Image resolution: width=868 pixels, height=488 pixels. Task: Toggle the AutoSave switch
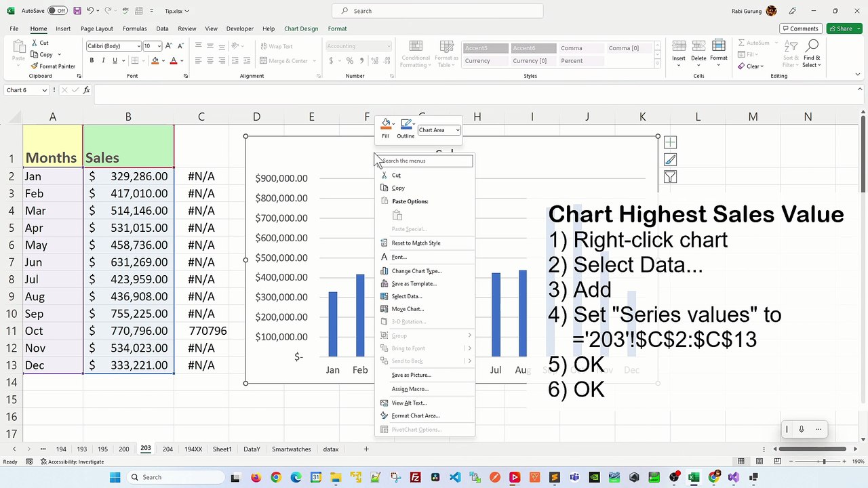pyautogui.click(x=58, y=11)
